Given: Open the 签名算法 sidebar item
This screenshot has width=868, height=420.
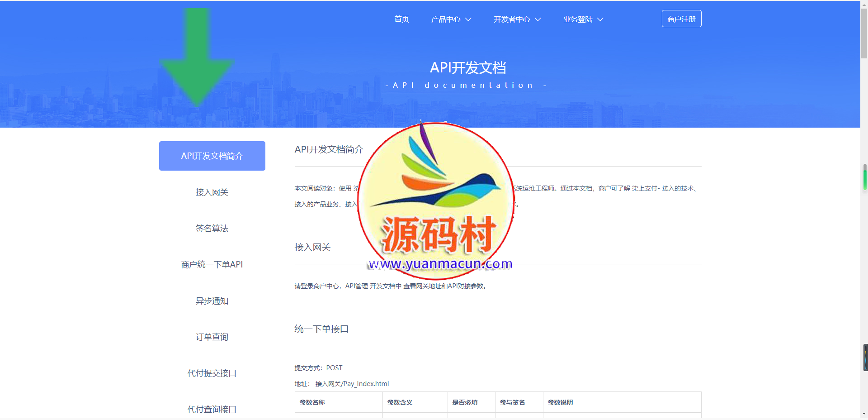Looking at the screenshot, I should [212, 229].
